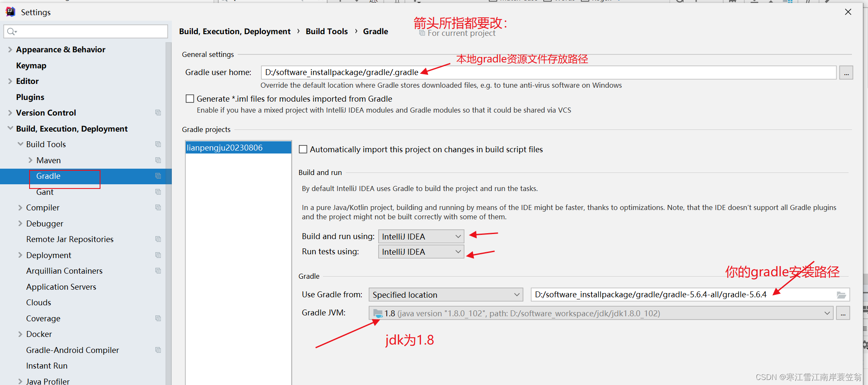This screenshot has height=385, width=868.
Task: Click the project-level icon beside Compiler
Action: click(x=158, y=207)
